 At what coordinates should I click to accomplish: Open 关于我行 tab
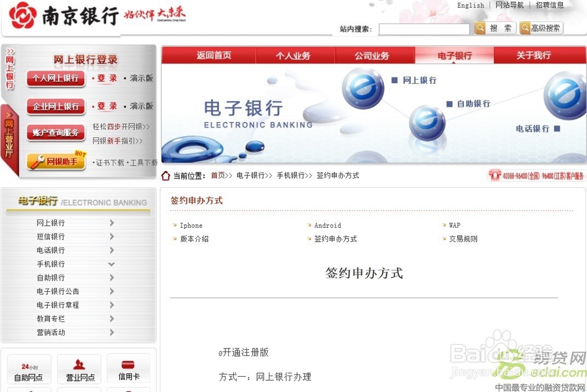click(x=534, y=55)
